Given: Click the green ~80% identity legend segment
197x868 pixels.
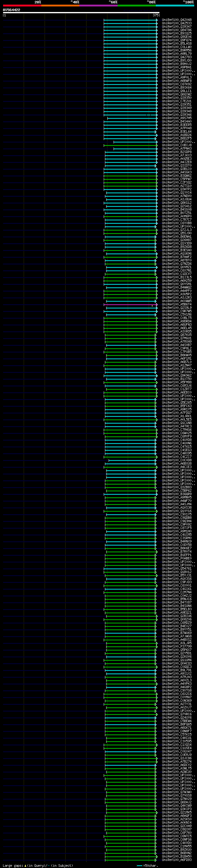Looking at the screenshot, I should pos(137,6).
